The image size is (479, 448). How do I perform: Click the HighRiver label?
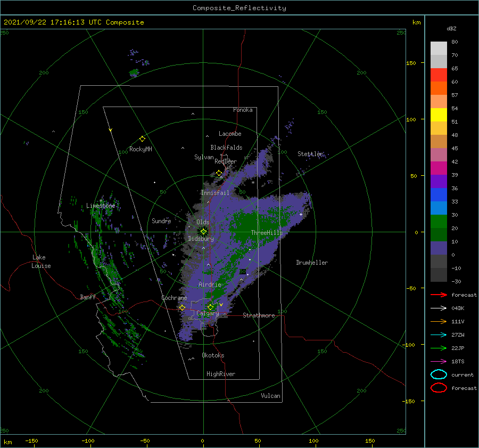pos(221,374)
